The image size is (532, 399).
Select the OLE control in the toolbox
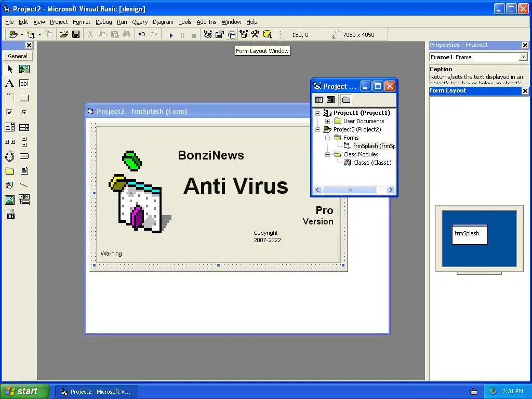point(10,215)
